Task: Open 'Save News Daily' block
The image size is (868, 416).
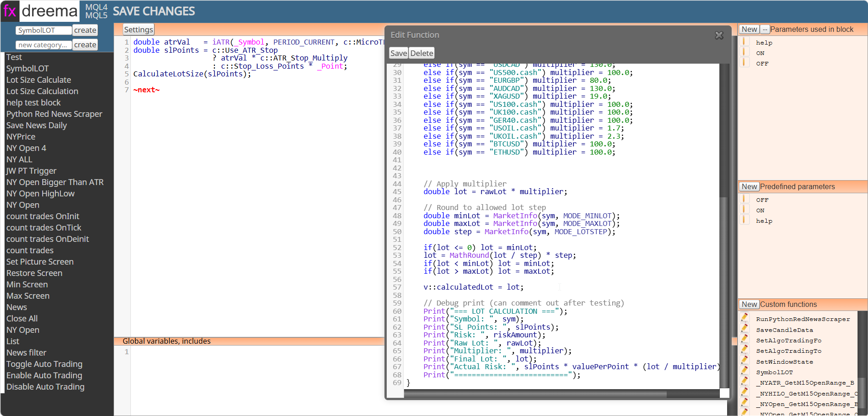Action: (36, 125)
